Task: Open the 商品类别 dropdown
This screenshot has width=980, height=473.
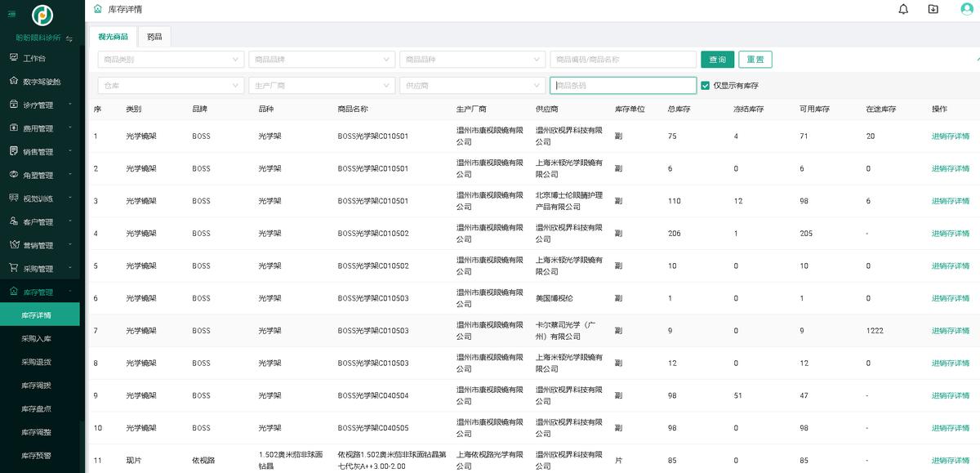Action: pos(170,60)
